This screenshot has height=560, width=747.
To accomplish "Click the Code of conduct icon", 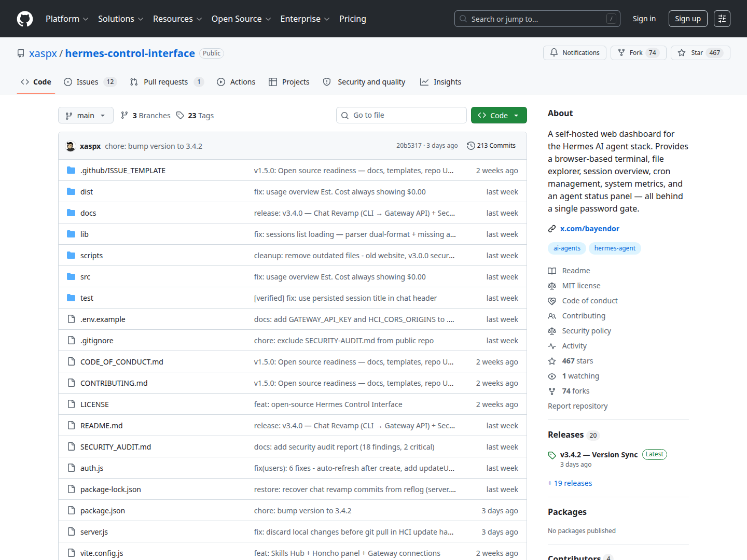I will (552, 301).
